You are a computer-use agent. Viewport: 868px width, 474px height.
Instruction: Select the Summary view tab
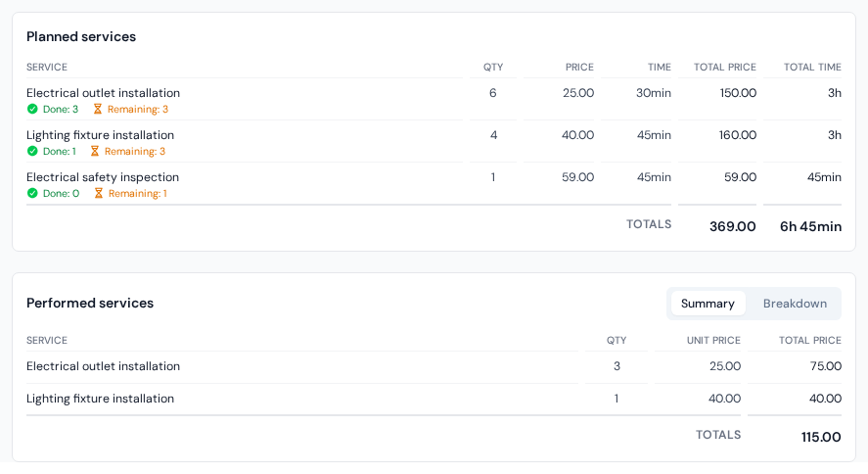tap(708, 304)
